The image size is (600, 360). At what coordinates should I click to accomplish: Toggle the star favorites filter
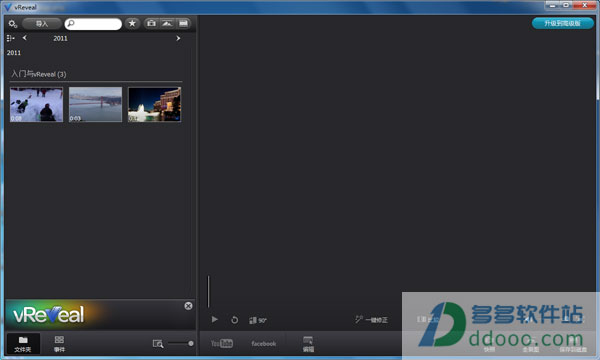(x=132, y=24)
